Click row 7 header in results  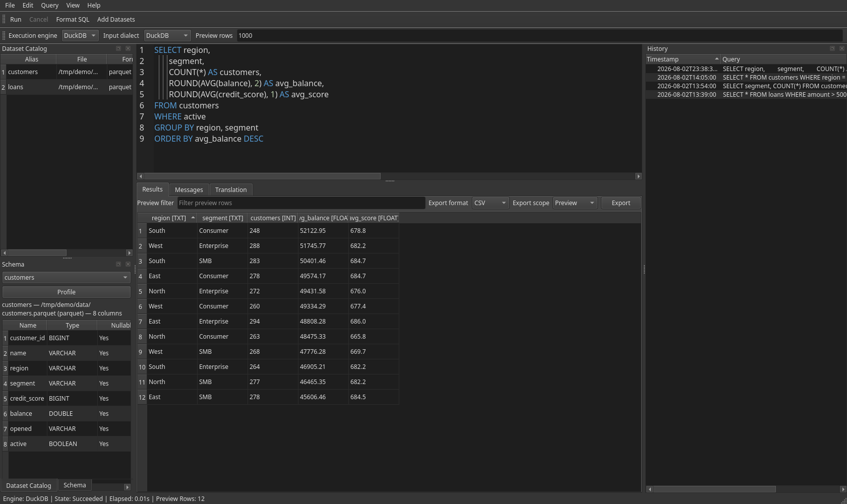142,322
